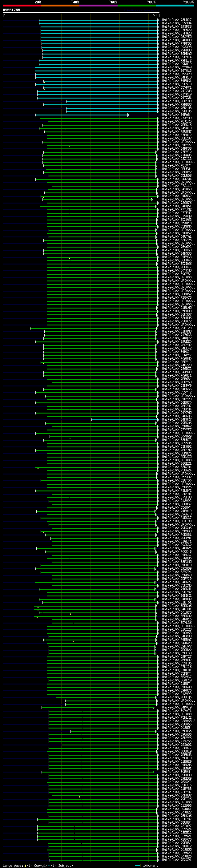Select the label UniRef100_A7XZ56
Viewport: 197px width, 868px height.
point(177,741)
